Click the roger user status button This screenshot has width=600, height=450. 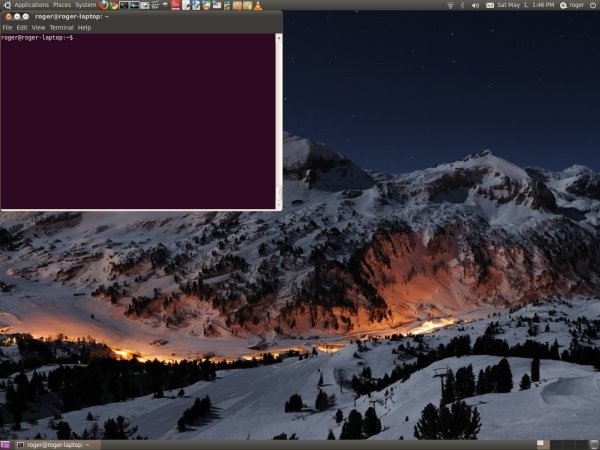571,5
